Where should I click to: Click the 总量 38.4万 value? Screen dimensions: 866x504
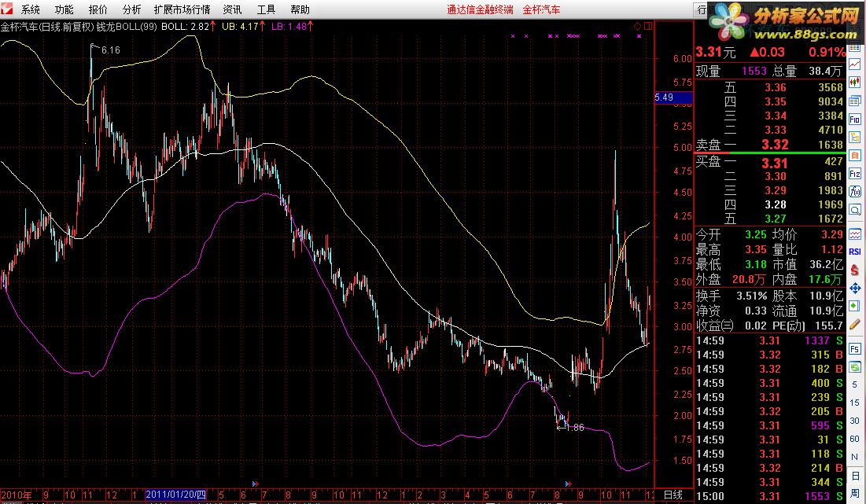point(825,71)
